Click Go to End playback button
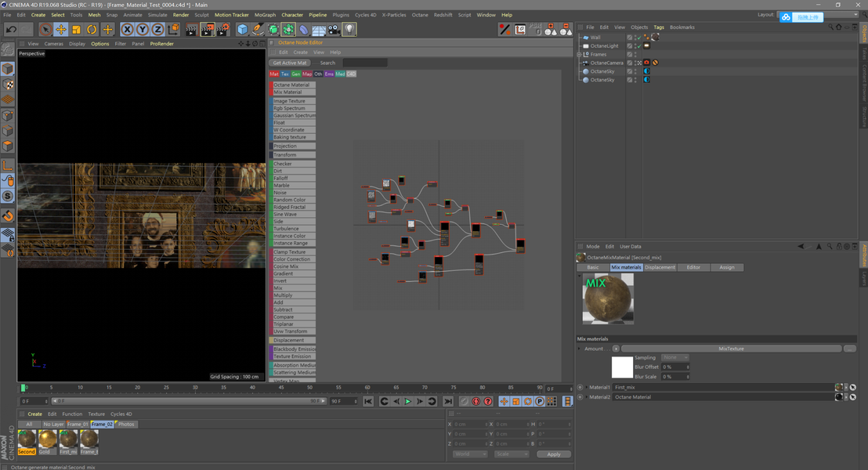 (448, 401)
